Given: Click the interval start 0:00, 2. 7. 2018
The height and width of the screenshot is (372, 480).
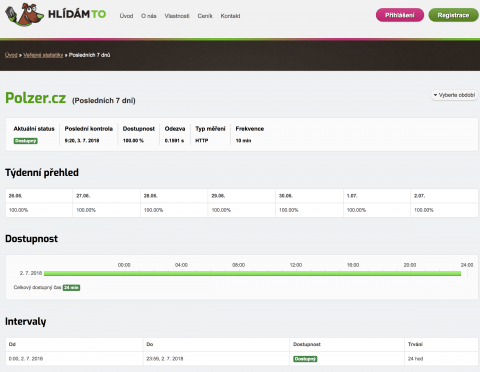Looking at the screenshot, I should point(26,359).
